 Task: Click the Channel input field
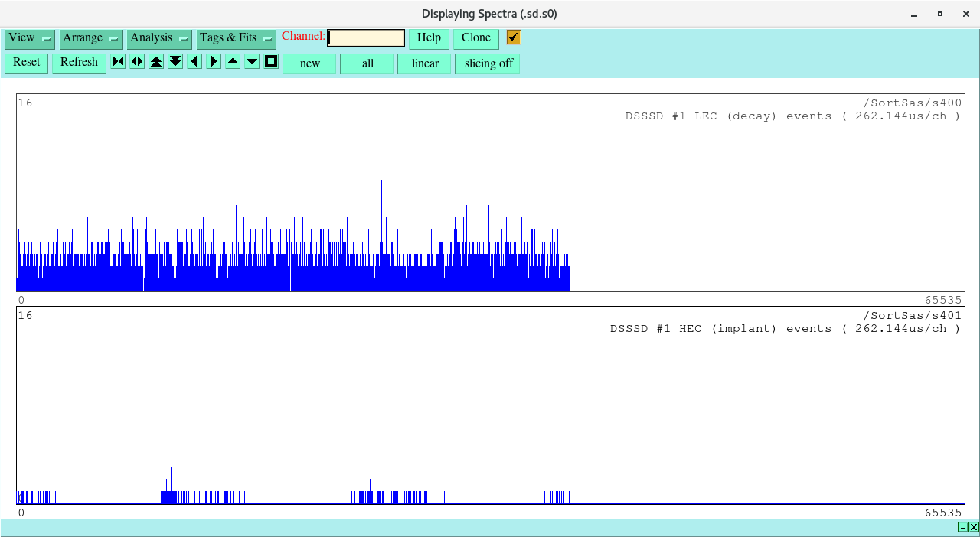pyautogui.click(x=366, y=38)
